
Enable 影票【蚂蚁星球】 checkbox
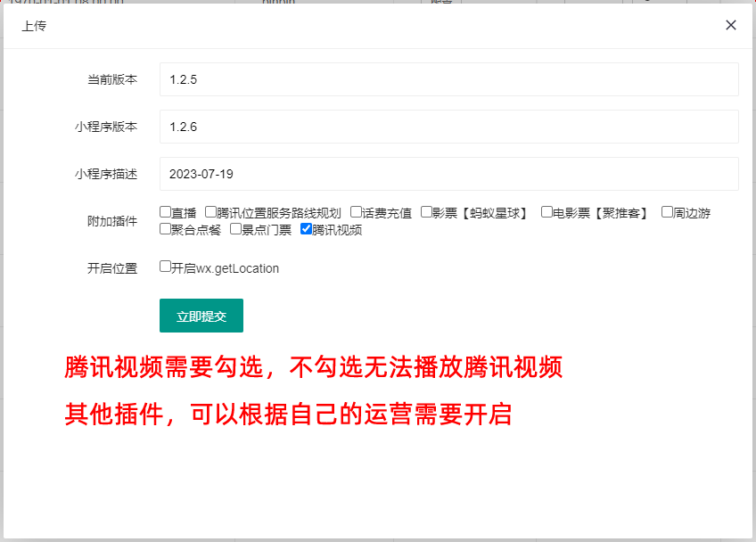(x=426, y=211)
